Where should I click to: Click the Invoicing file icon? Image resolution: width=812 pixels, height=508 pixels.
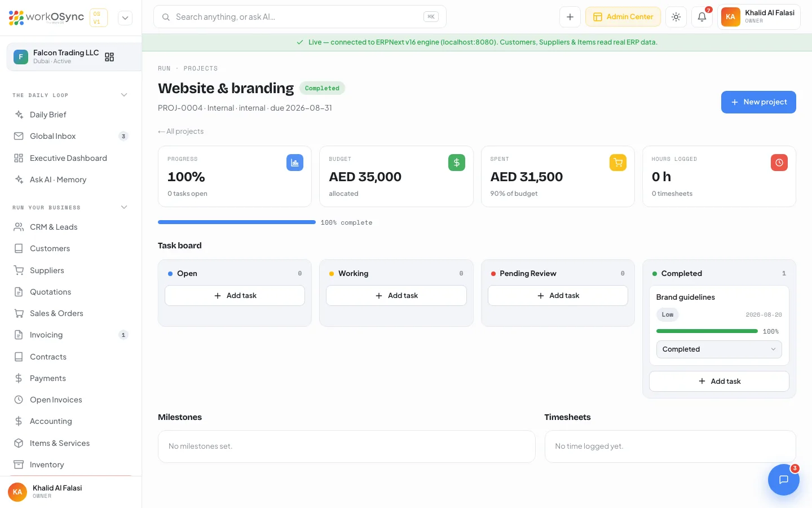[x=19, y=335]
